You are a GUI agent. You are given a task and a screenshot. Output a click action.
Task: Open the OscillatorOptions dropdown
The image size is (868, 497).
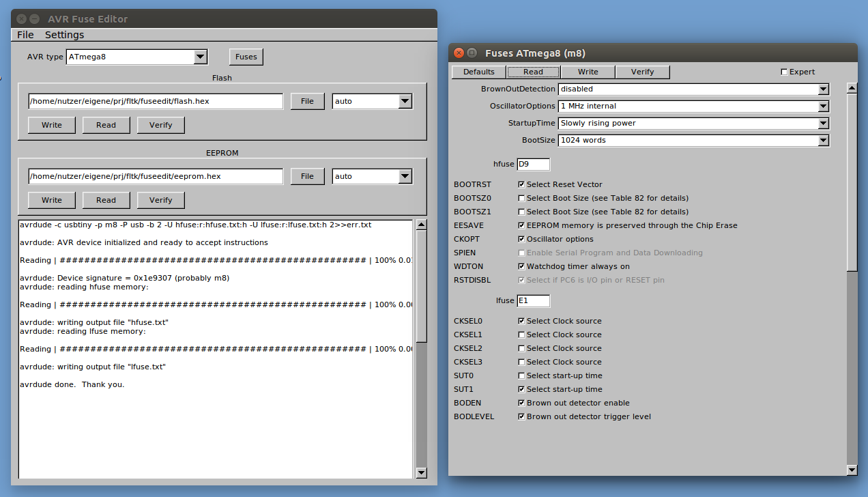[694, 106]
